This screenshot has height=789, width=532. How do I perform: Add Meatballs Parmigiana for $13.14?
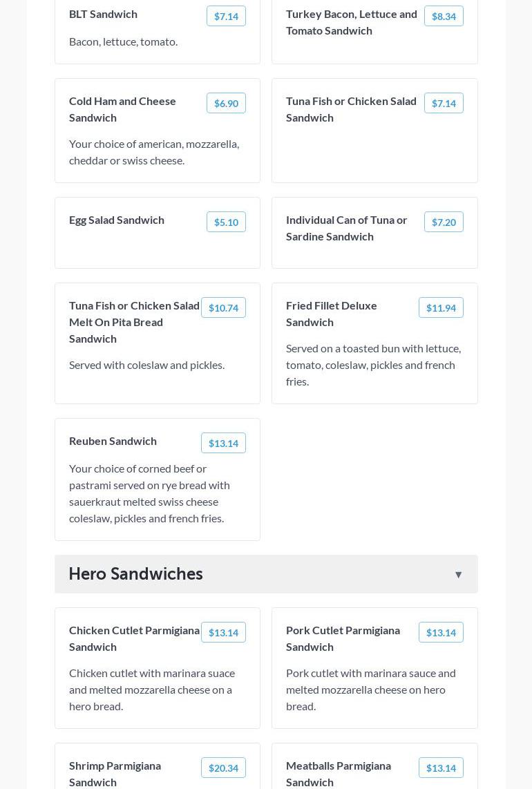point(441,768)
